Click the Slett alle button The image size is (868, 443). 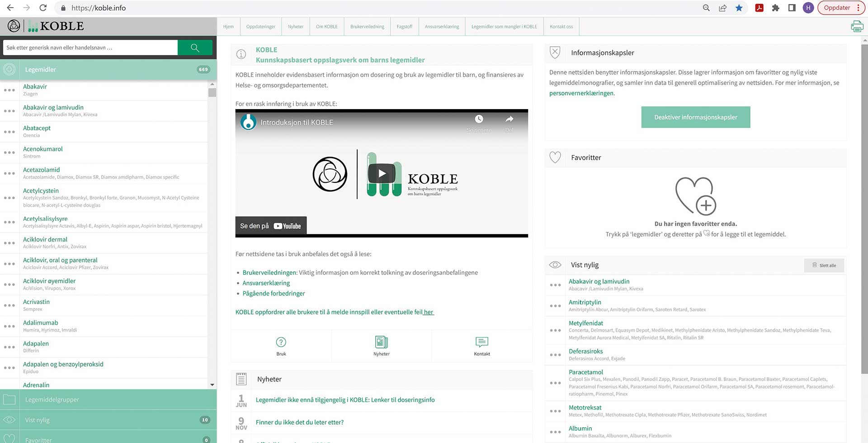tap(824, 266)
